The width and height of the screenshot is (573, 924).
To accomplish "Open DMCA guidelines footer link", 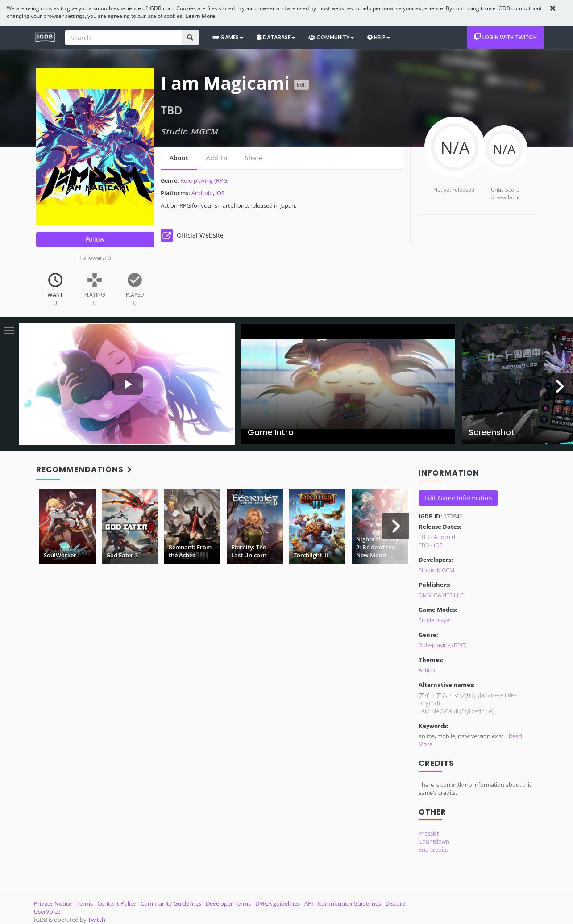I will (x=278, y=903).
